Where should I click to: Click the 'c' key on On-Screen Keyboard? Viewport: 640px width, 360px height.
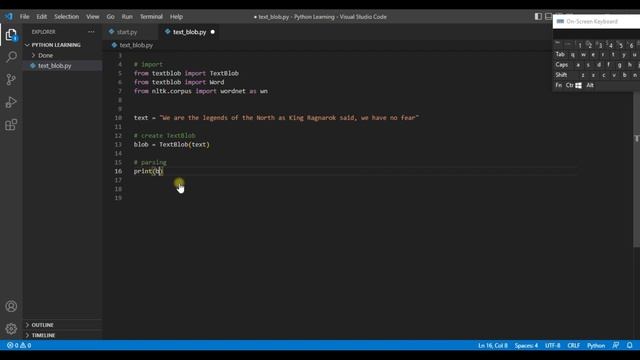pos(604,75)
